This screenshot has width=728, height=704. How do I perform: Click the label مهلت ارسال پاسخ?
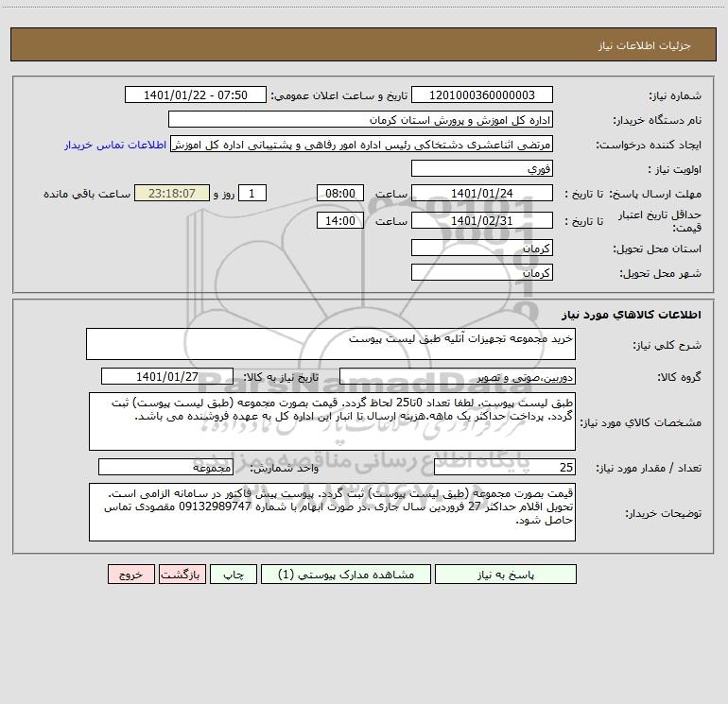coord(655,194)
